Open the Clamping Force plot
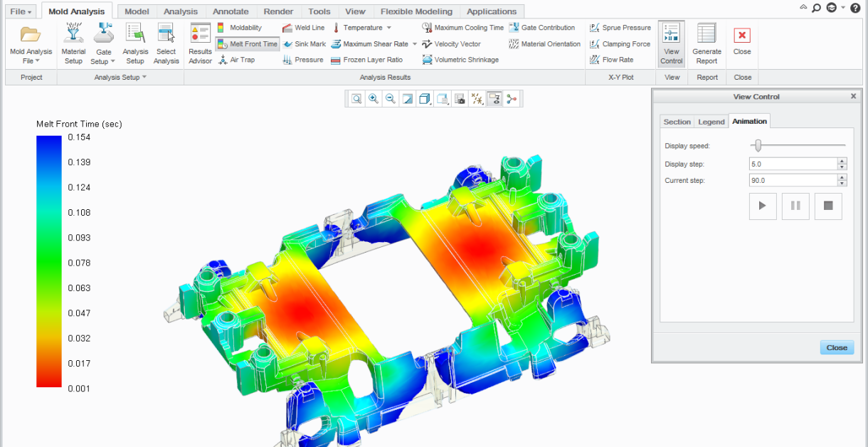The image size is (868, 447). [620, 44]
